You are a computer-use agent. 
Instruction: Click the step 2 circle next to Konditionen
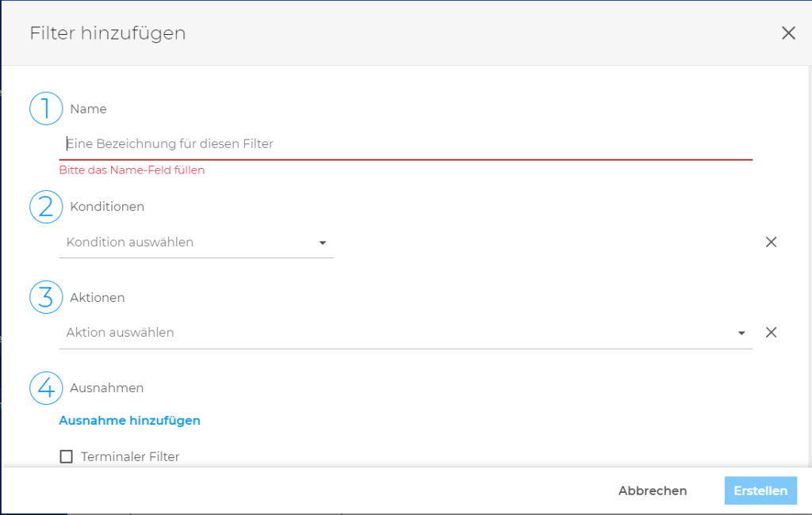click(x=45, y=207)
